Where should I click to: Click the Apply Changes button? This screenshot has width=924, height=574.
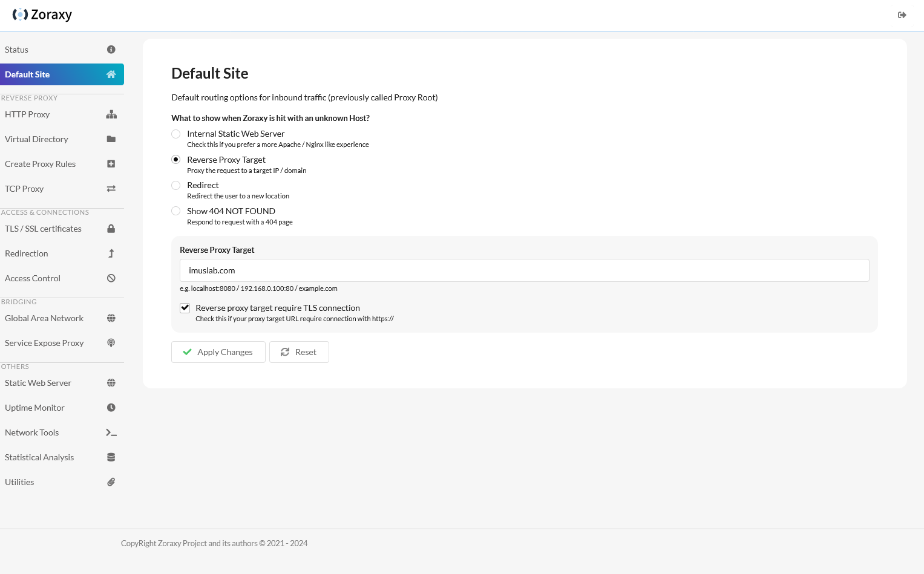[x=218, y=351]
